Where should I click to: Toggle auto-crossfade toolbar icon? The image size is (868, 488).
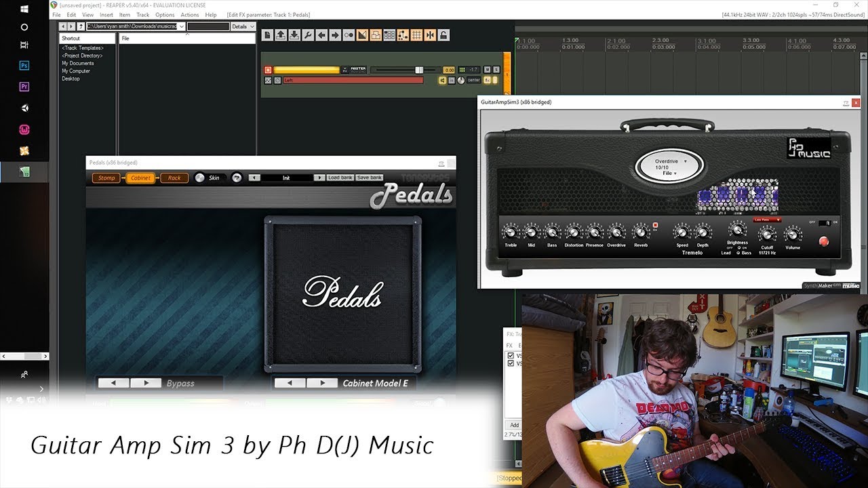[362, 35]
